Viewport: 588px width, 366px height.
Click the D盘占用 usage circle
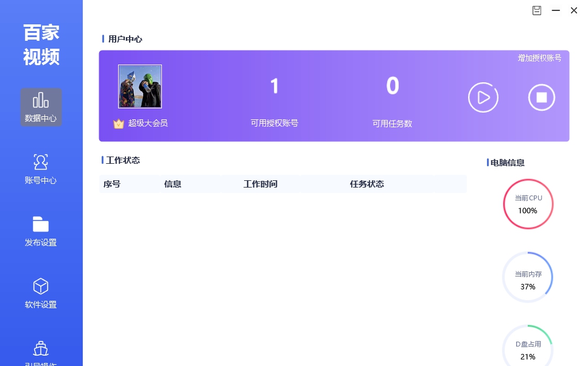pos(528,348)
